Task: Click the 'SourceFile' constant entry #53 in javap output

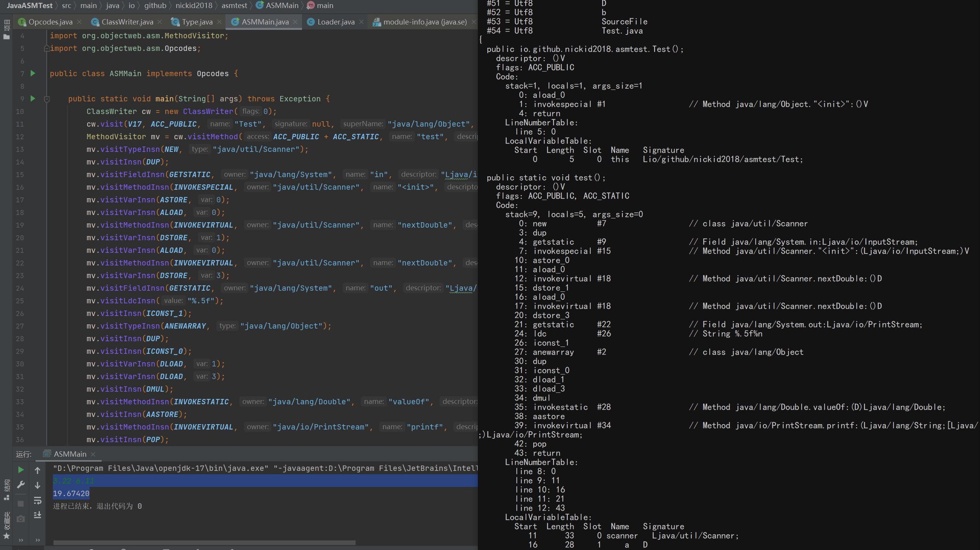Action: tap(567, 21)
